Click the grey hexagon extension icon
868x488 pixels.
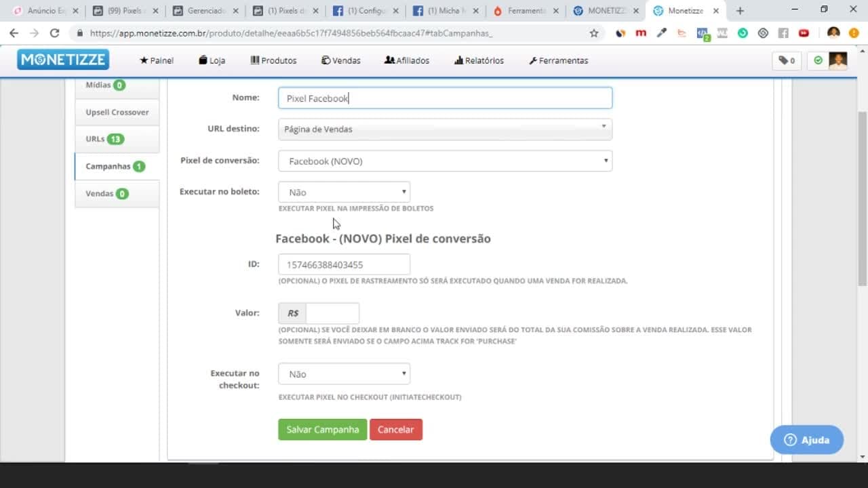763,33
